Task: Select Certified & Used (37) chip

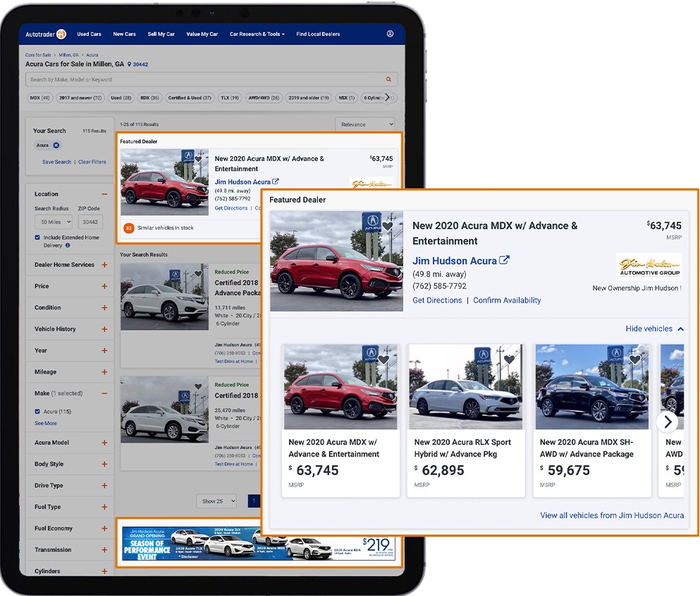Action: (x=190, y=98)
